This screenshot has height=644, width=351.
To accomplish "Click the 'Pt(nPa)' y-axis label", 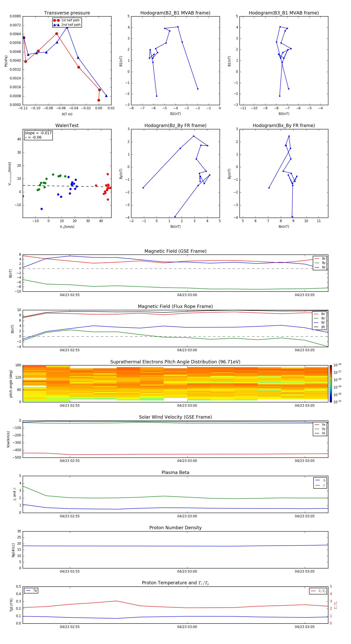I will (x=6, y=61).
